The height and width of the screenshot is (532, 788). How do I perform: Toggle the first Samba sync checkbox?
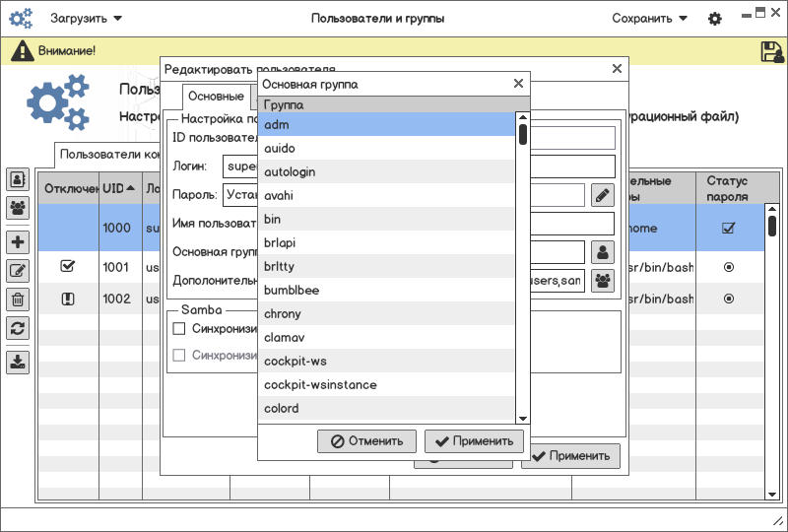pyautogui.click(x=179, y=328)
